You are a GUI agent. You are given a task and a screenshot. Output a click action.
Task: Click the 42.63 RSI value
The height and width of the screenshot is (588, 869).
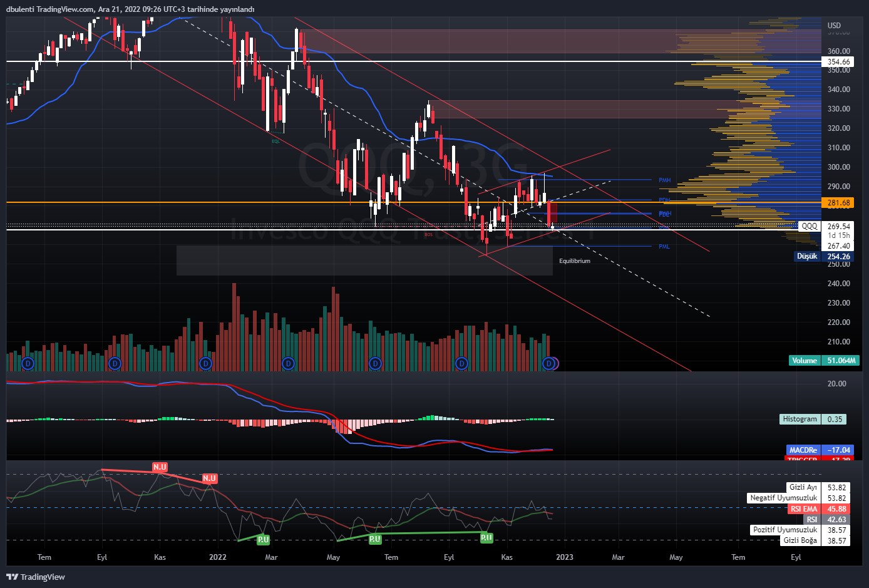pos(836,520)
